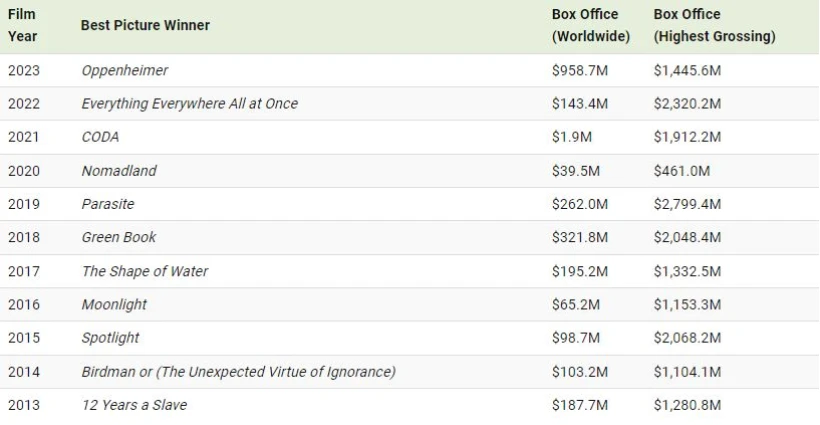Select the Parasite film title
820x425 pixels.
107,204
